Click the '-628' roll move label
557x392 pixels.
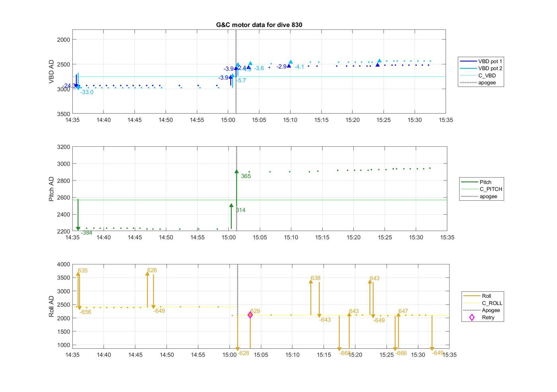[243, 353]
